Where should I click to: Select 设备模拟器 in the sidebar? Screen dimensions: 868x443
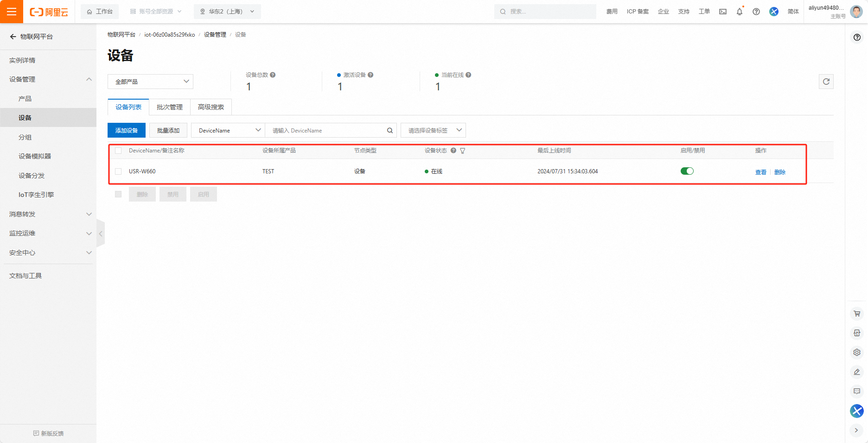tap(35, 156)
